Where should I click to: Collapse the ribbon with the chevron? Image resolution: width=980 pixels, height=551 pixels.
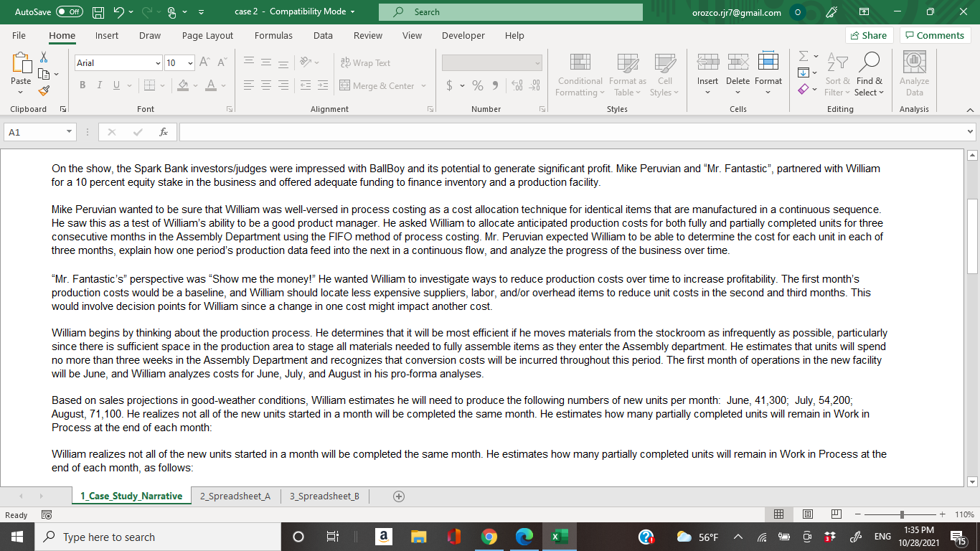tap(971, 109)
